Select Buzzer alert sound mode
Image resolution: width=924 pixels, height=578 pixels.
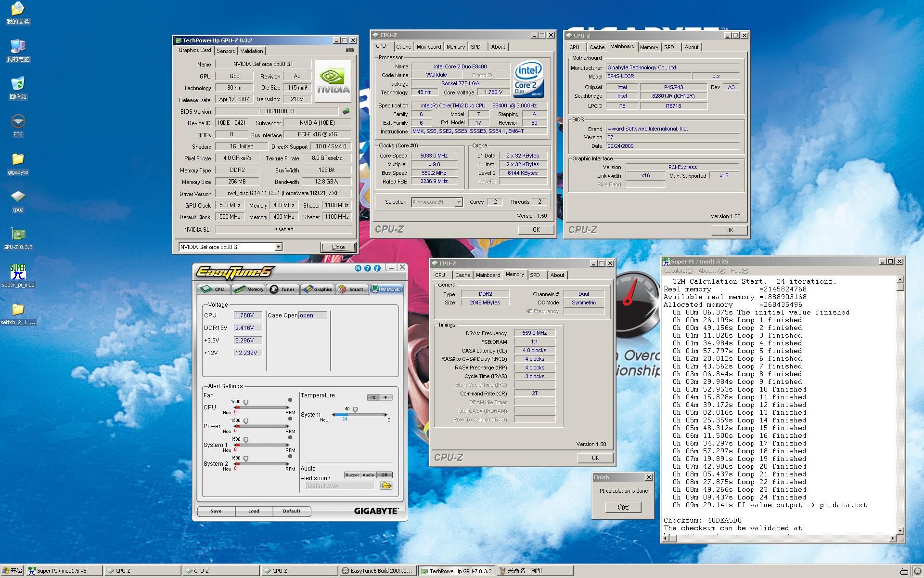tap(352, 475)
